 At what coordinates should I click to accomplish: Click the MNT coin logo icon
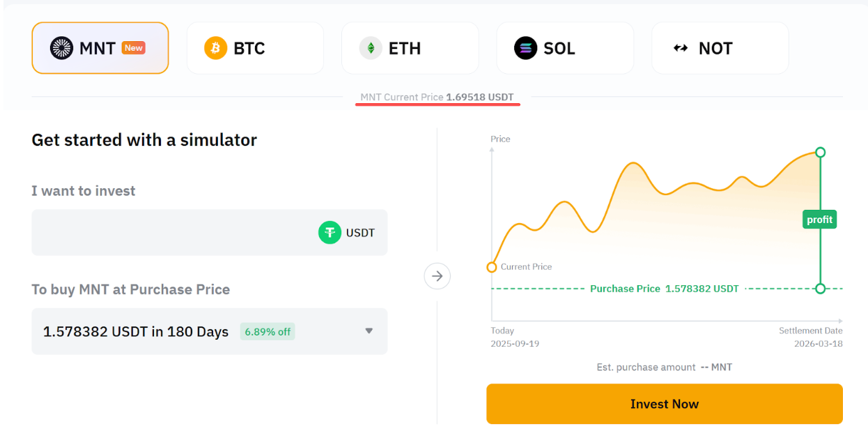pyautogui.click(x=61, y=48)
